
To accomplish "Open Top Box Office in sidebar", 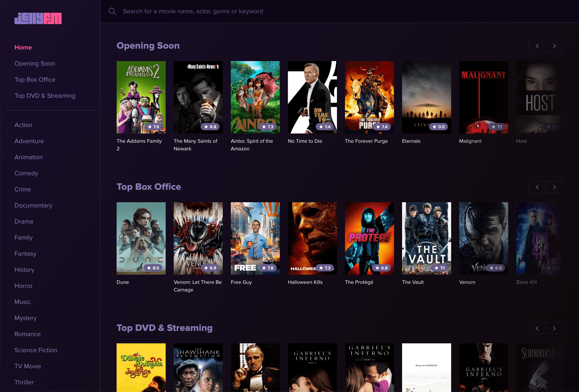I will pos(35,79).
